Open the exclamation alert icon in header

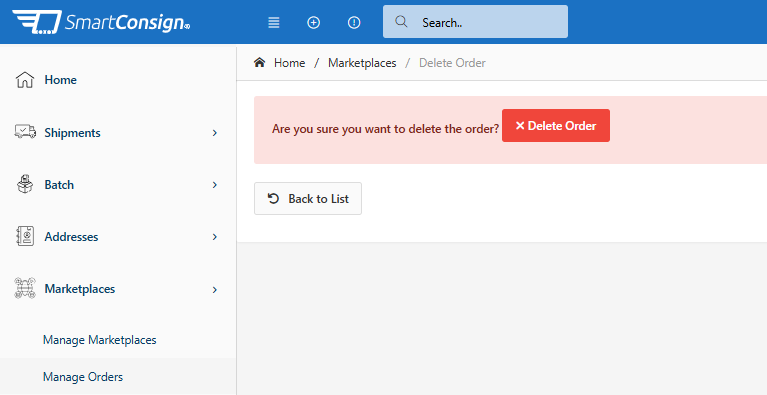[x=354, y=22]
